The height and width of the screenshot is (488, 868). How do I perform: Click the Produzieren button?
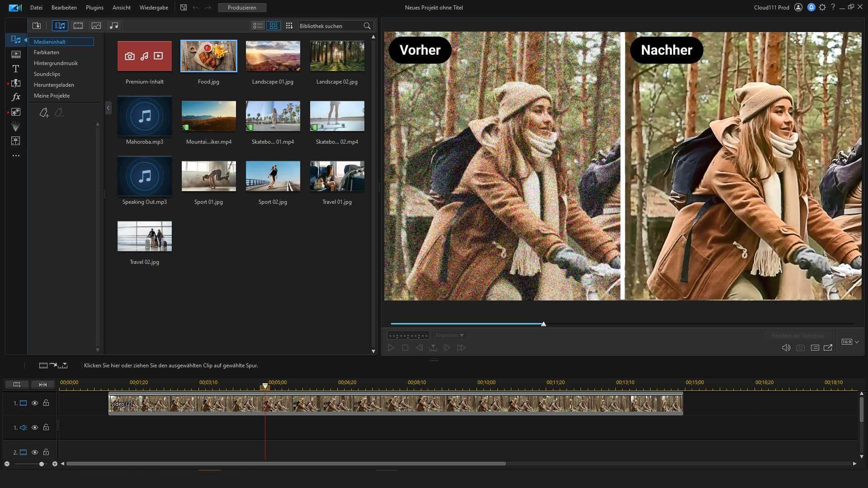242,8
